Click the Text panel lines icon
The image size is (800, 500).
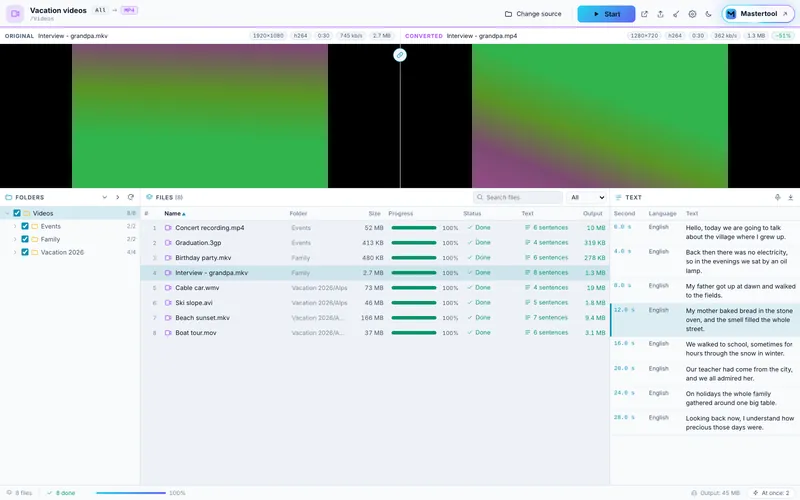[618, 197]
